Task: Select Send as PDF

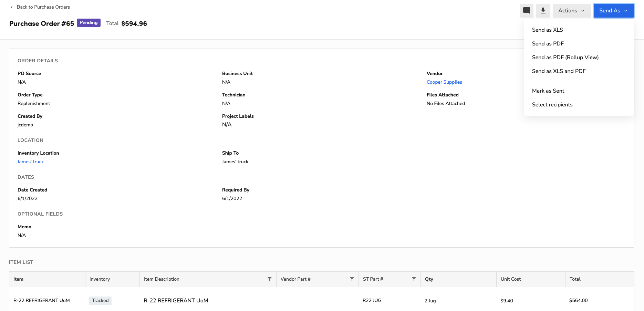Action: (x=548, y=43)
